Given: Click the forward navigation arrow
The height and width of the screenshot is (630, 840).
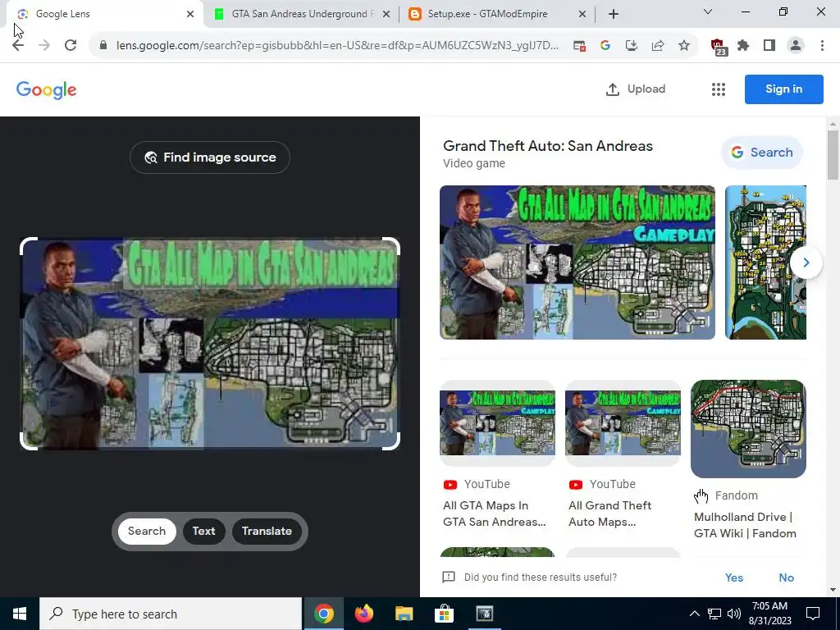Looking at the screenshot, I should coord(44,46).
